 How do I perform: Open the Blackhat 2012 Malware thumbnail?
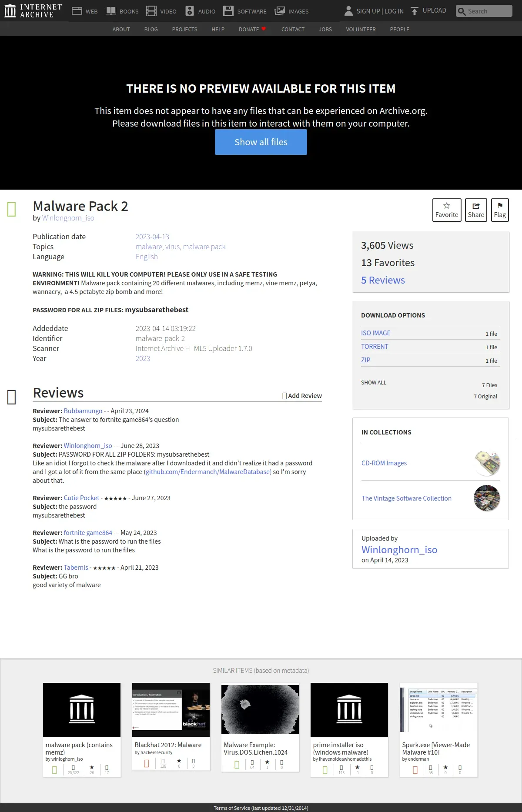coord(171,709)
